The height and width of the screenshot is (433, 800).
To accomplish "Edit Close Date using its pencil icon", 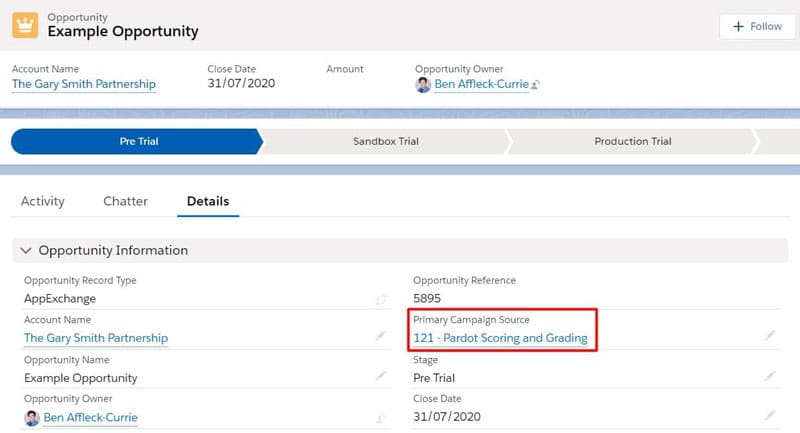I will [770, 415].
